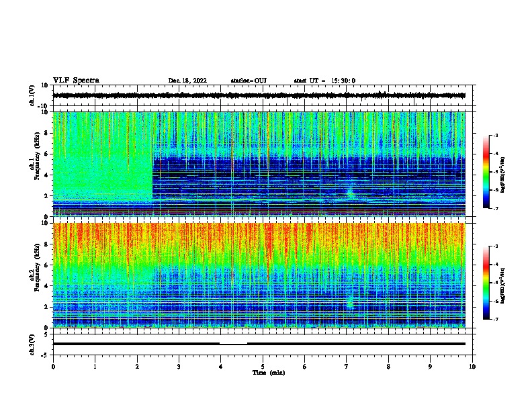Click the ch.1 spectrogram color scale bar
Viewport: 532px width, 411px height.
[x=486, y=172]
